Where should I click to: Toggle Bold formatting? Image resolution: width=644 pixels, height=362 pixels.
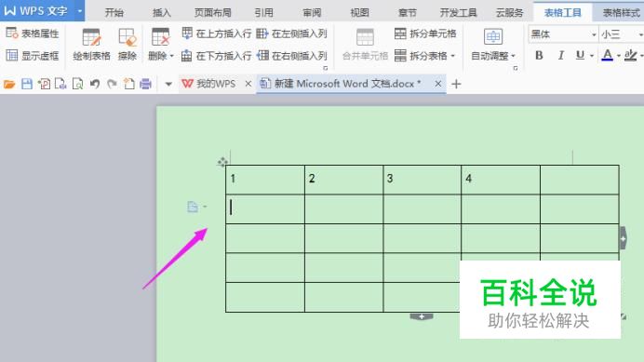click(x=539, y=55)
